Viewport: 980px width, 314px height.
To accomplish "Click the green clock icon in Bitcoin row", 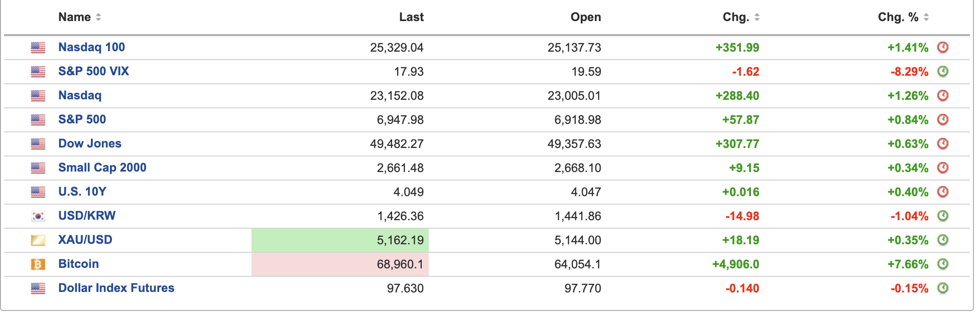I will (943, 264).
